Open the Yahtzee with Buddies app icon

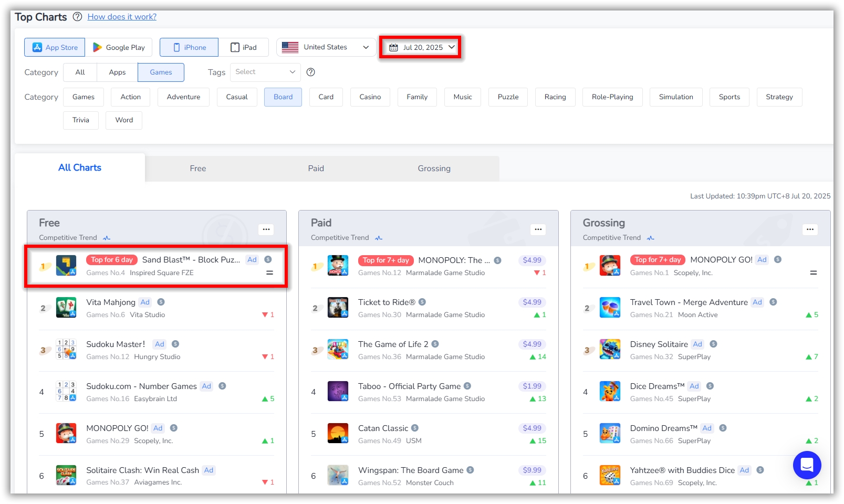coord(610,476)
